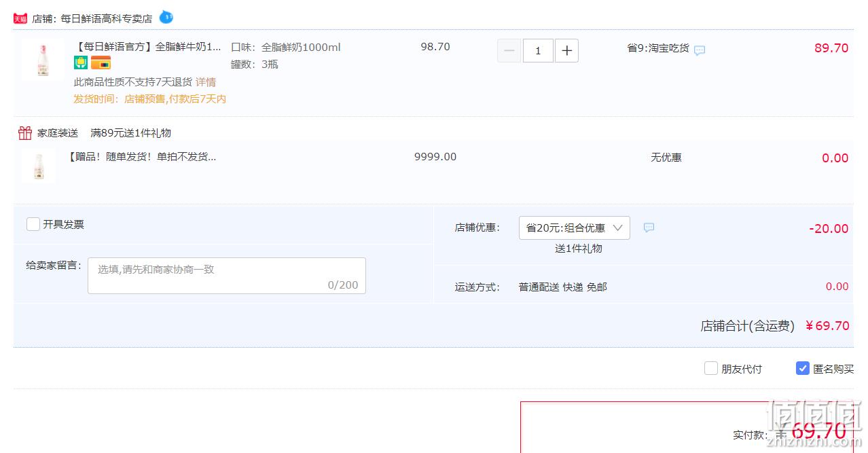Click the gift price 9999.00
The height and width of the screenshot is (453, 868).
(x=435, y=157)
